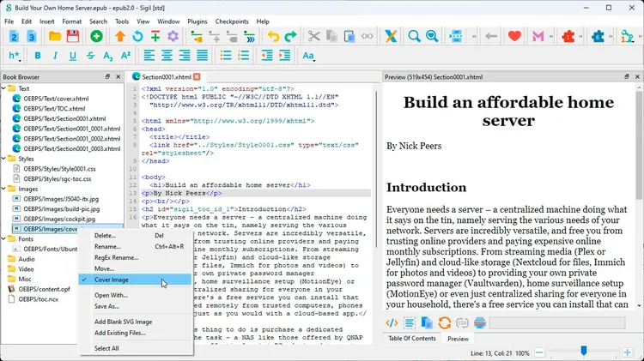The width and height of the screenshot is (644, 361).
Task: Run plugin 1 red puzzle icon
Action: click(568, 37)
